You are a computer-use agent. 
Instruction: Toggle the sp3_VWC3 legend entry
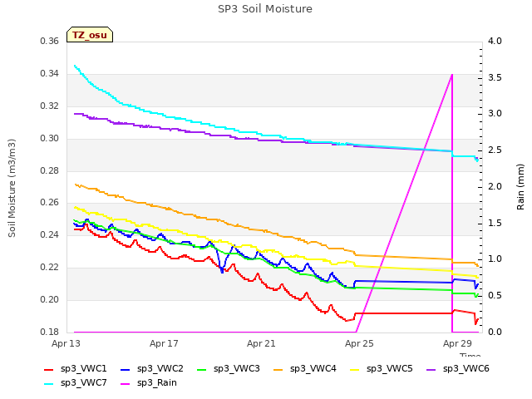pyautogui.click(x=229, y=369)
